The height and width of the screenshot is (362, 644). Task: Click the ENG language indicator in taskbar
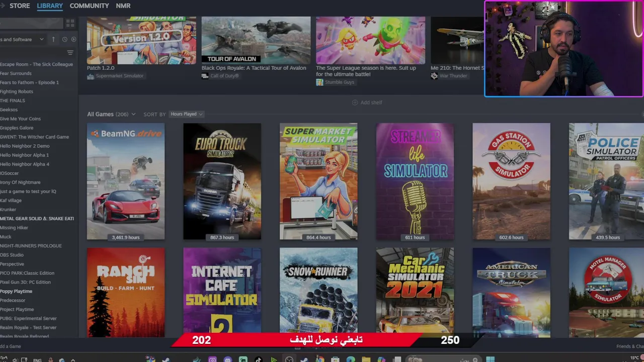[37, 360]
